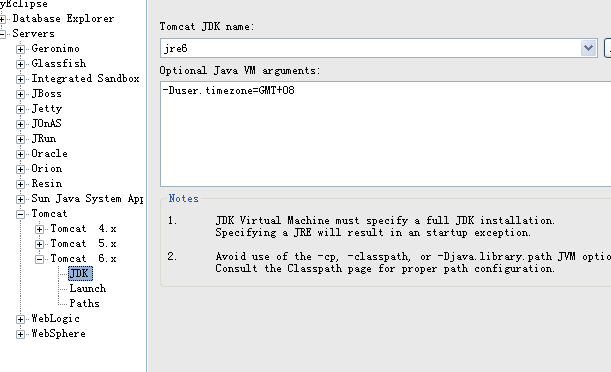The height and width of the screenshot is (372, 611).
Task: Select the Jetty tree label
Action: click(47, 109)
